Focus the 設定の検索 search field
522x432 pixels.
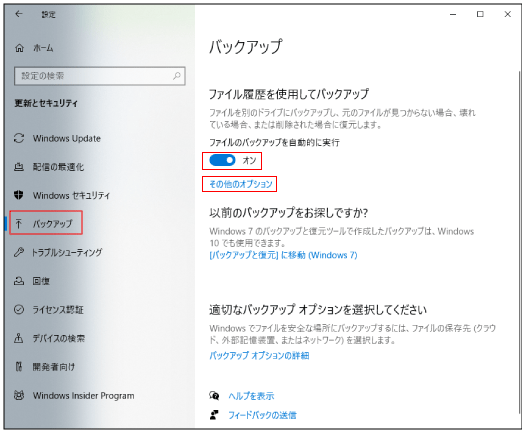100,76
